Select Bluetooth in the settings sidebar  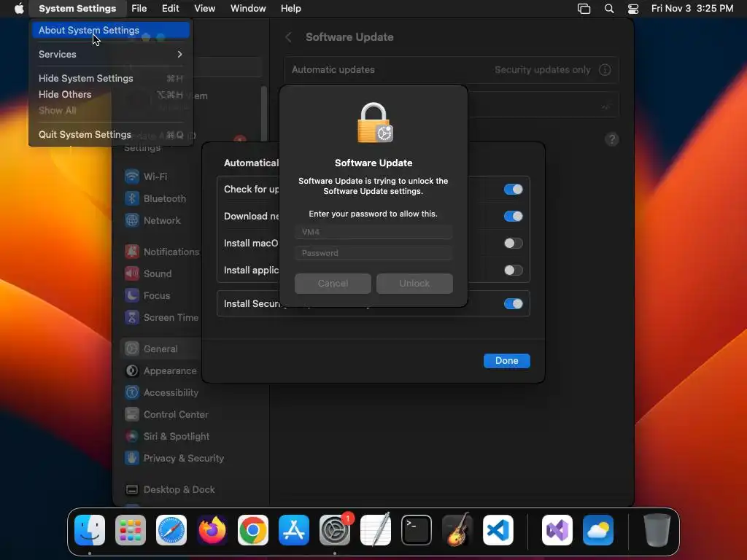pos(155,198)
